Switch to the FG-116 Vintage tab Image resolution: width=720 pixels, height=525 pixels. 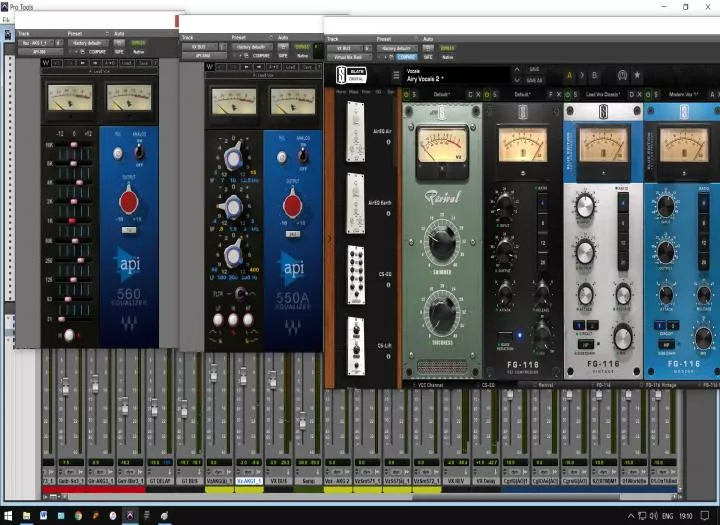pyautogui.click(x=661, y=385)
